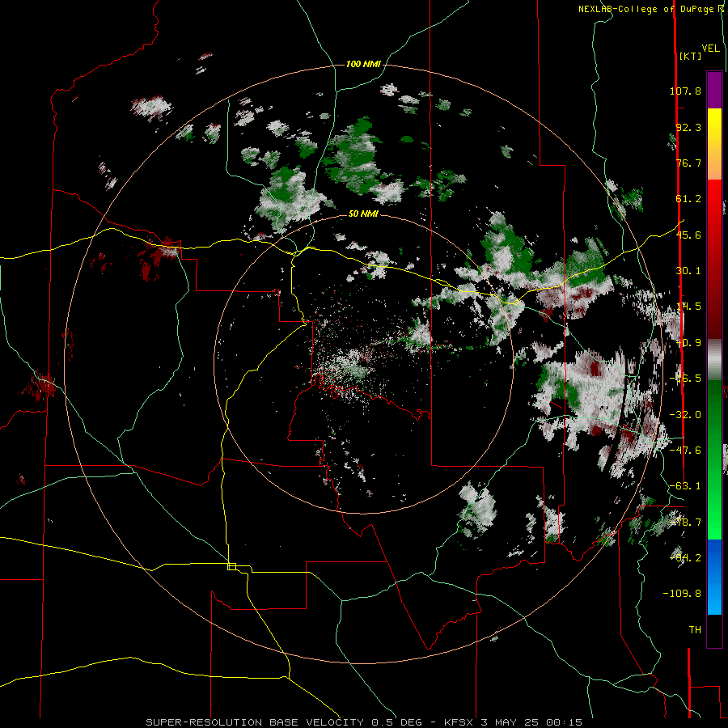Click the NEXLAB-College of DuPage label

point(645,9)
